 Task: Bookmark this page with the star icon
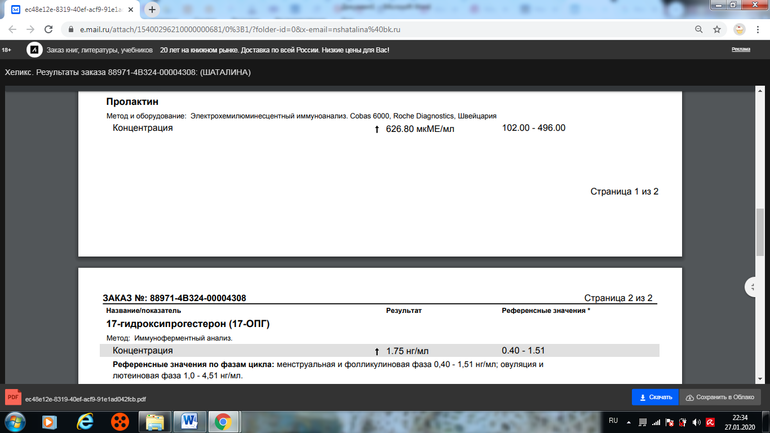point(717,29)
